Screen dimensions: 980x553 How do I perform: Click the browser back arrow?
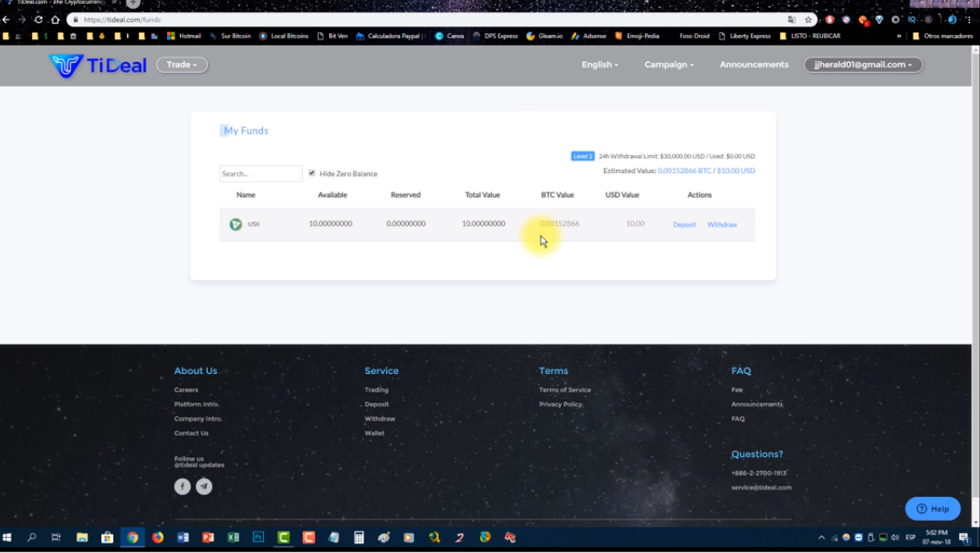coord(6,20)
